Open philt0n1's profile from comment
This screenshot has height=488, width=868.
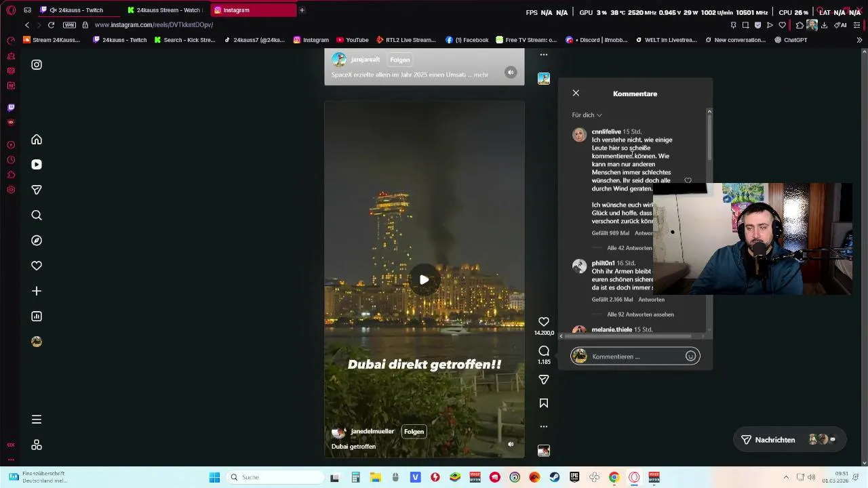point(603,263)
